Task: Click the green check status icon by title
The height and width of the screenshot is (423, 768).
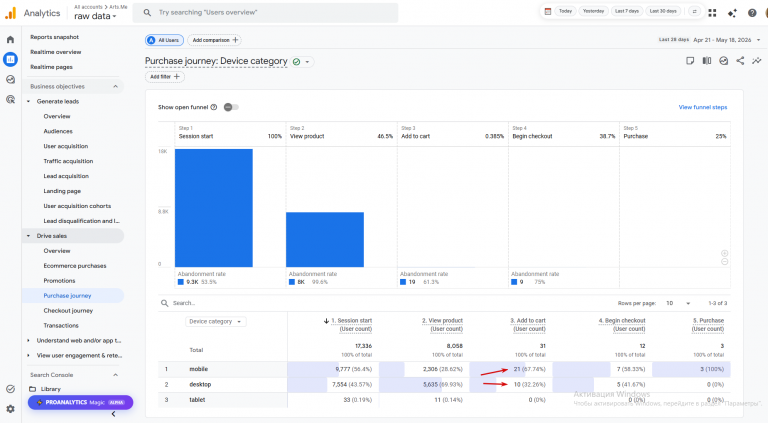Action: (x=296, y=62)
